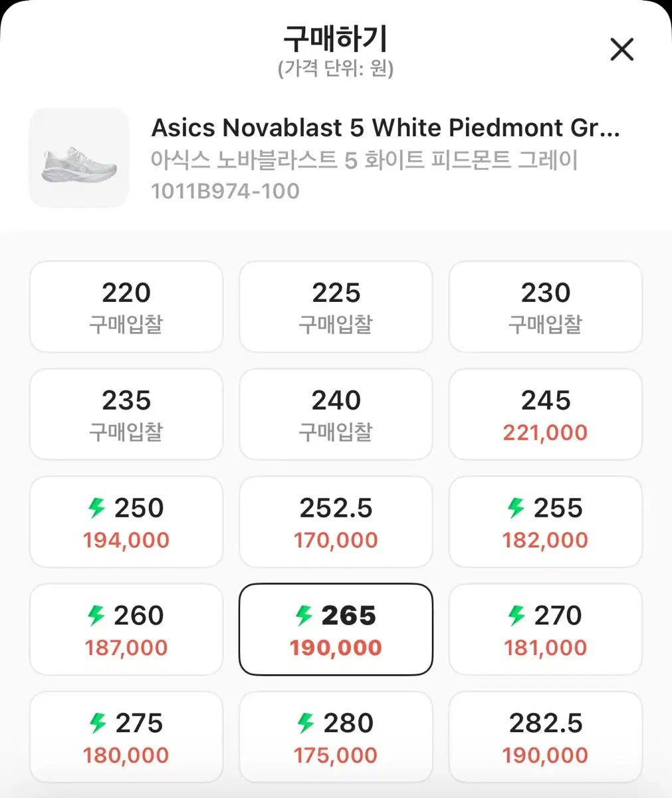The height and width of the screenshot is (798, 672).
Task: Tap the lightning icon on size 265
Action: [304, 616]
